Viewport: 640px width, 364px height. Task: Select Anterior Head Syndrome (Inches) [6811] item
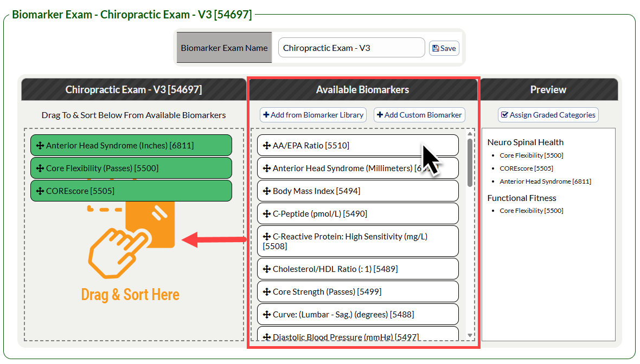point(131,146)
